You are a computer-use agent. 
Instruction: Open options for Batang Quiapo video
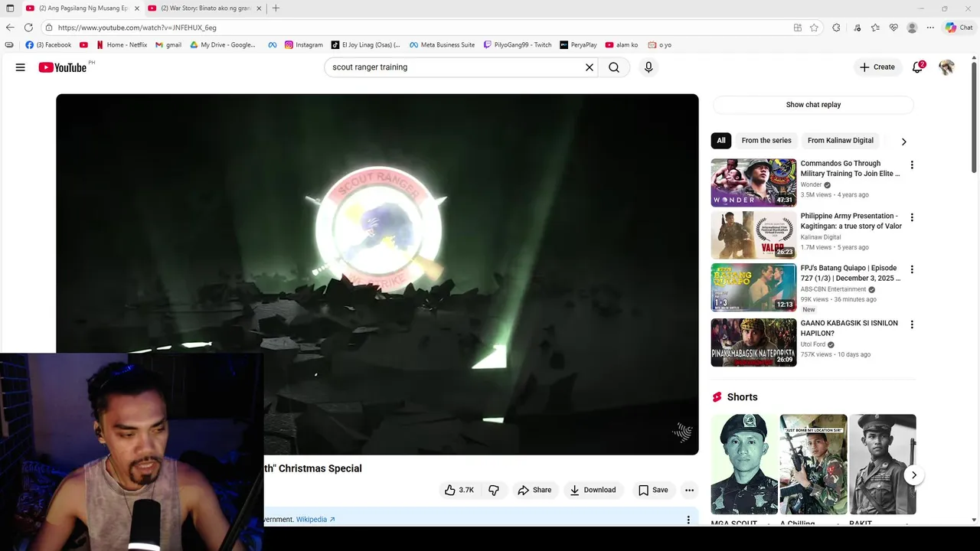click(x=911, y=269)
